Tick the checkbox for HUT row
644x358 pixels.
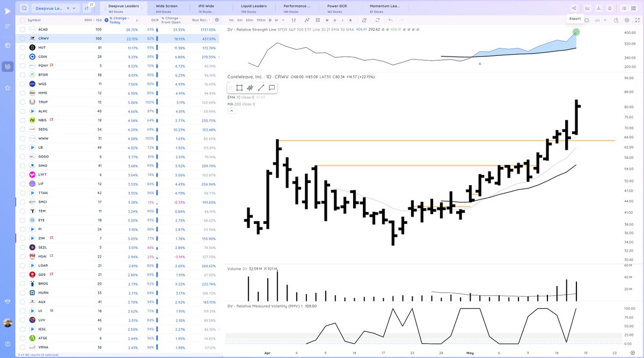click(22, 48)
